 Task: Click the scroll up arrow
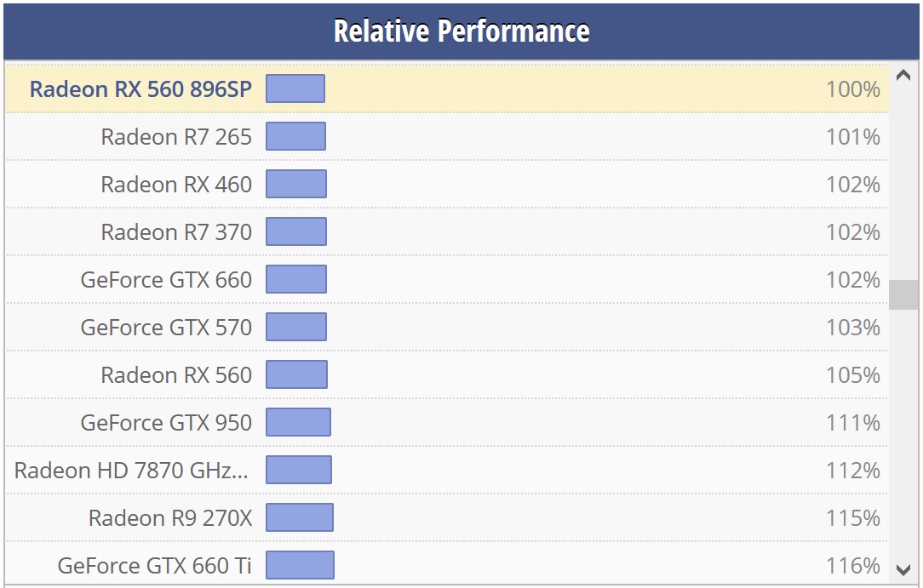pos(903,75)
